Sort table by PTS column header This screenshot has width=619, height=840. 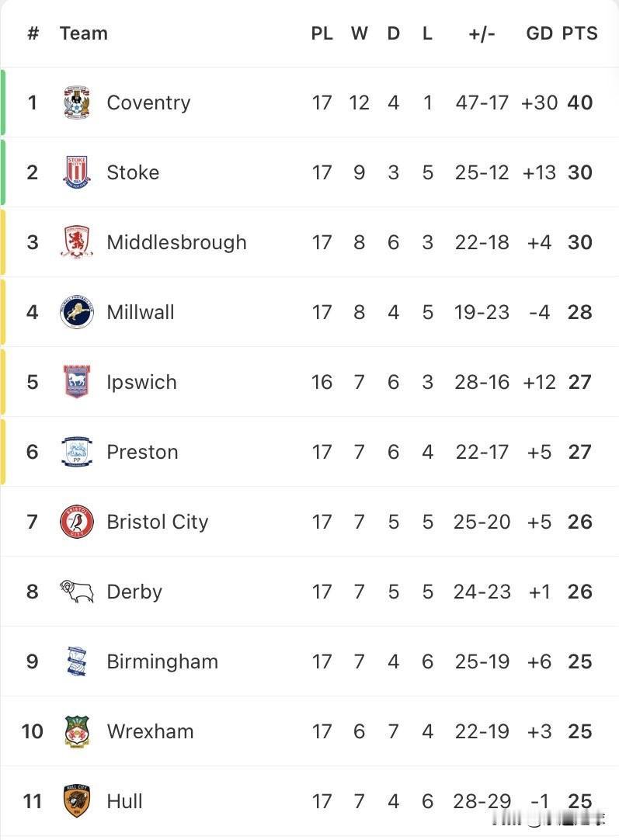[x=579, y=33]
